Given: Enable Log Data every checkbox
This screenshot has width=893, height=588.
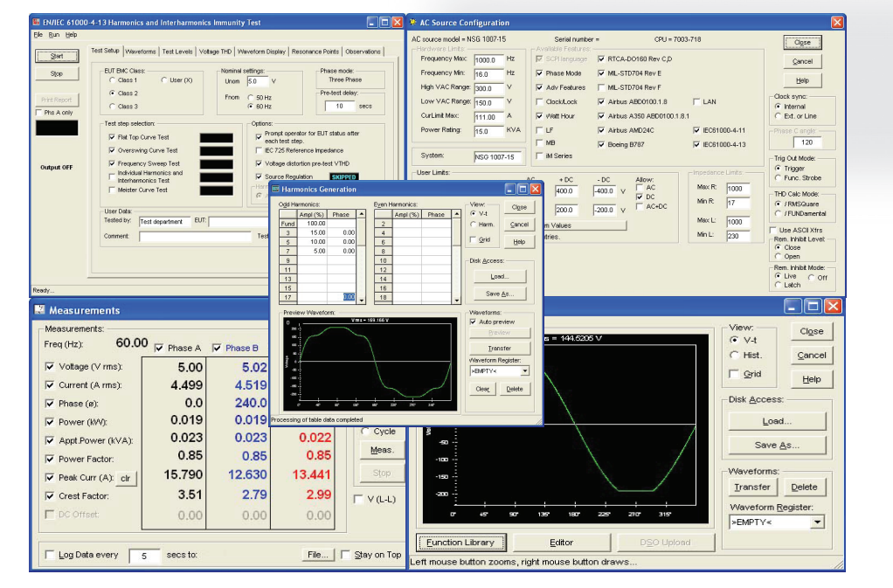Looking at the screenshot, I should [50, 555].
